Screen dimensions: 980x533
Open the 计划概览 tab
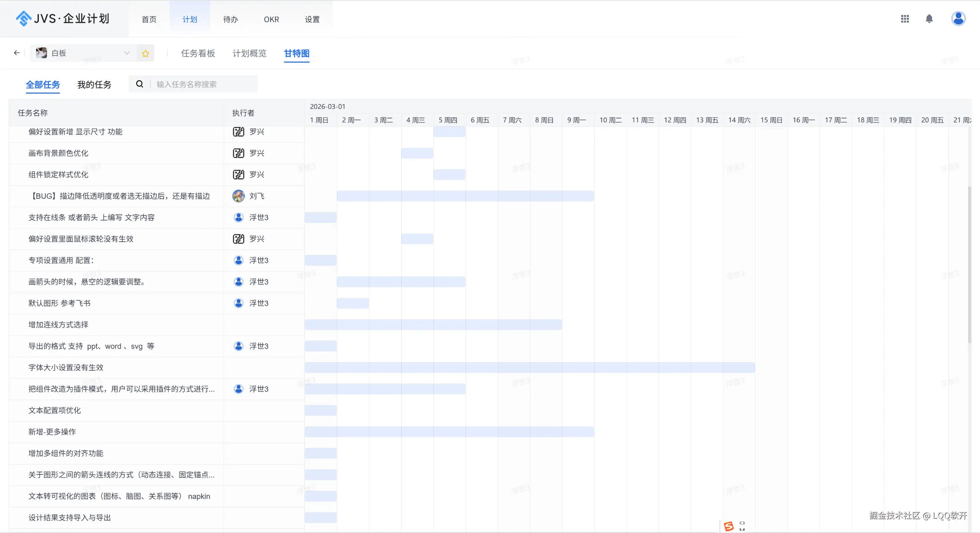(249, 53)
